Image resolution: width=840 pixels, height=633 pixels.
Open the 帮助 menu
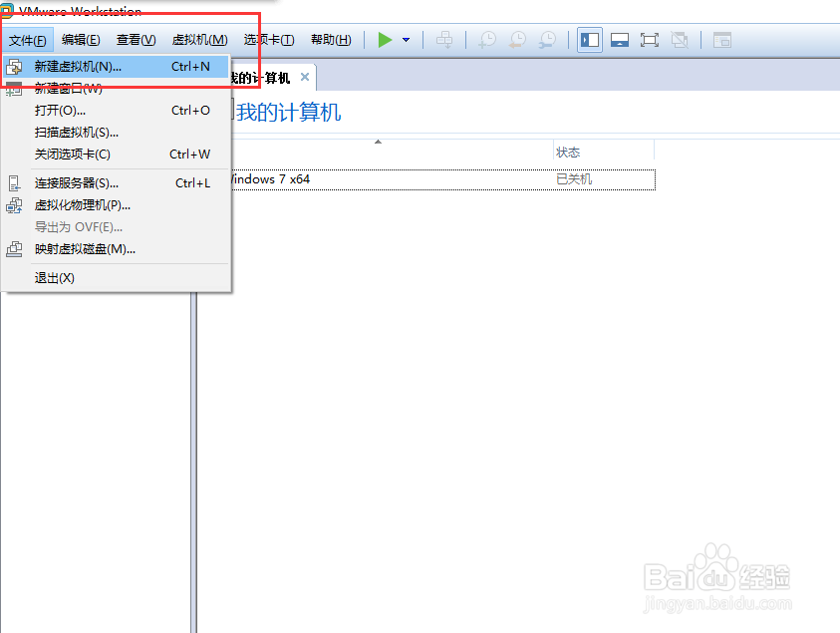[330, 40]
